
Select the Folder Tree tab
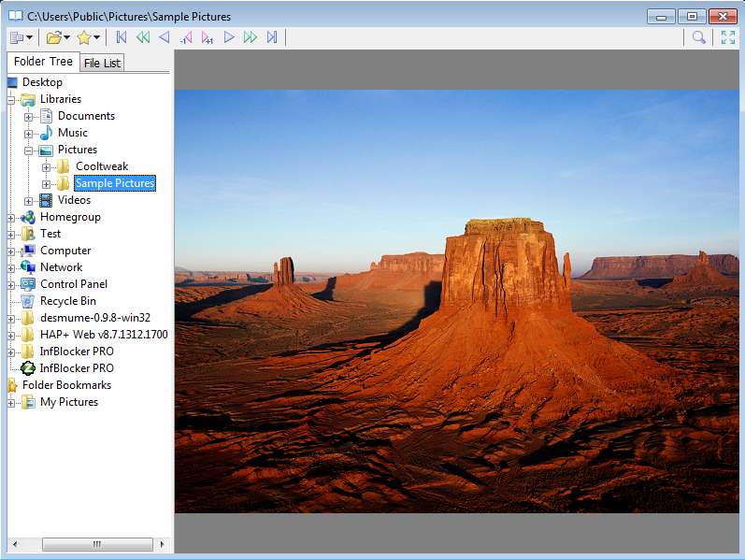[43, 62]
